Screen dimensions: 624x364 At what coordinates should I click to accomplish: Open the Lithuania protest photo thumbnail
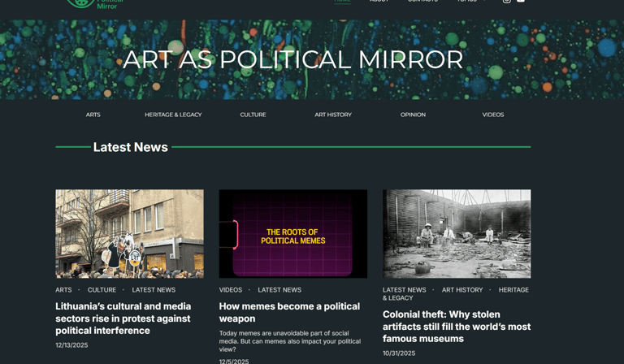[x=130, y=233]
